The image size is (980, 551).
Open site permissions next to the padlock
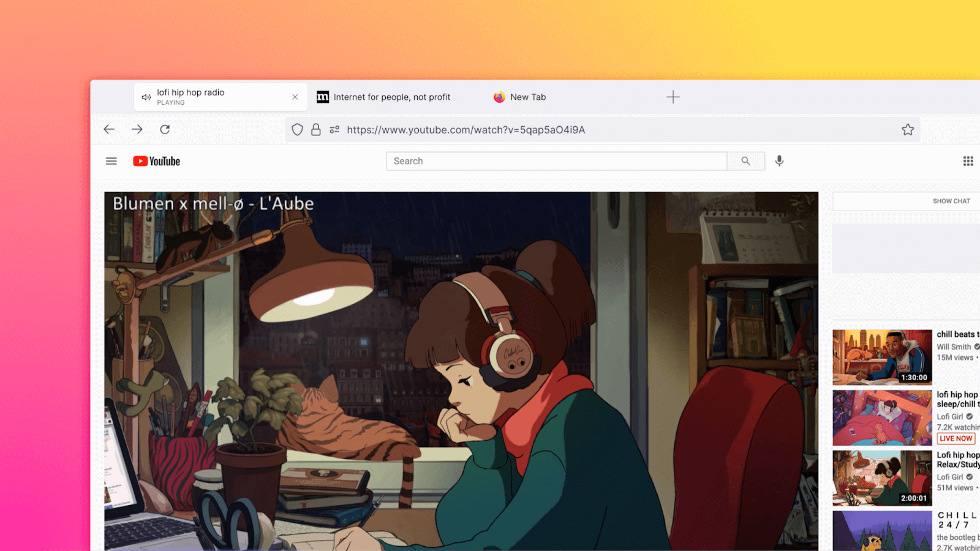[x=334, y=129]
